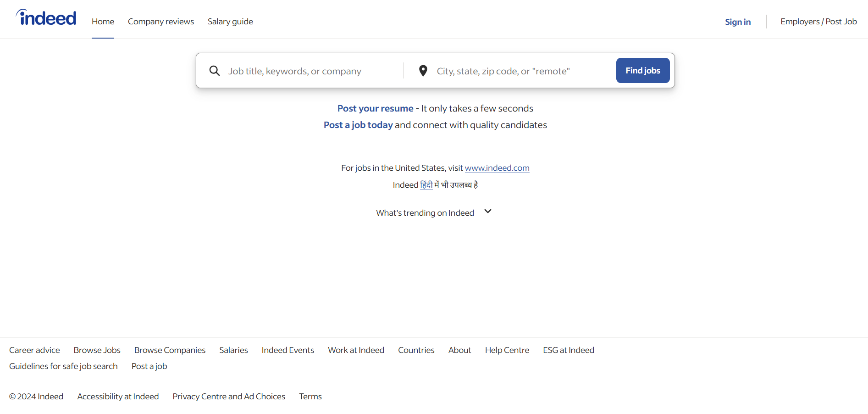Open Help Centre footer link

pyautogui.click(x=507, y=350)
